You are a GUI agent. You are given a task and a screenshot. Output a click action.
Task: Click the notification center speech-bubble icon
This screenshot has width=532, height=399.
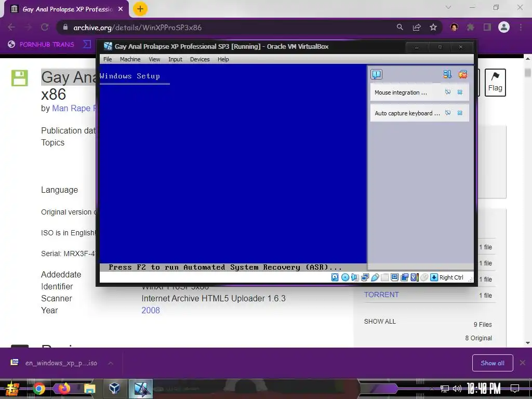point(376,74)
